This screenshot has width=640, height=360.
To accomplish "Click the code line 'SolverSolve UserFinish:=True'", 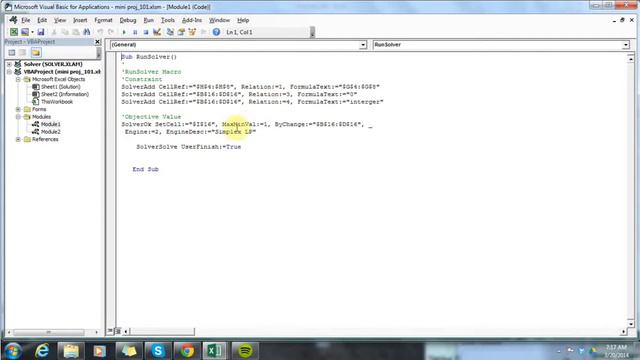I will click(189, 147).
